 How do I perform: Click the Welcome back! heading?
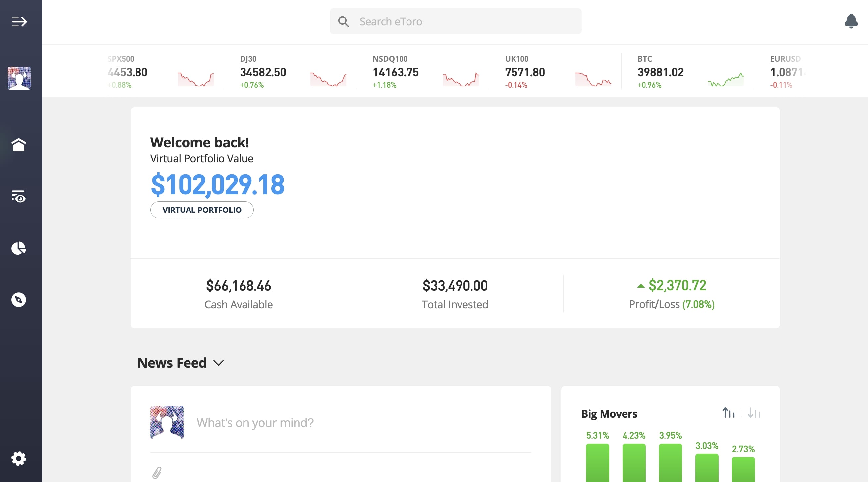pyautogui.click(x=199, y=142)
